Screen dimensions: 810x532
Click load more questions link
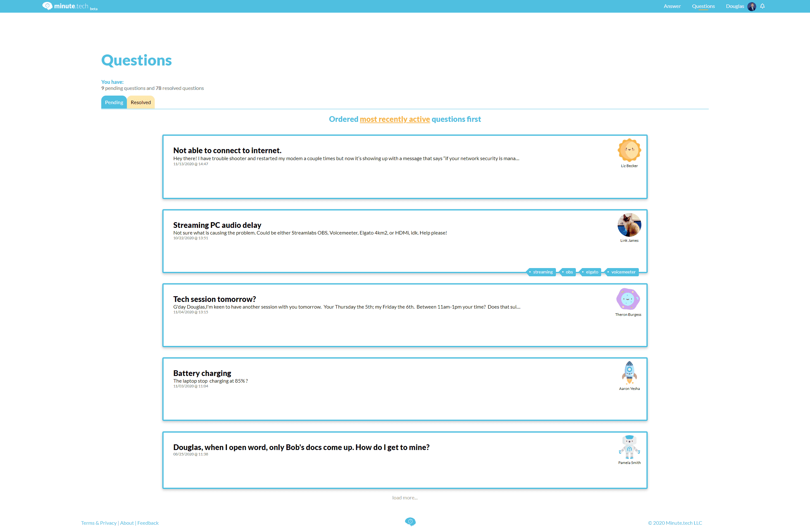click(405, 498)
